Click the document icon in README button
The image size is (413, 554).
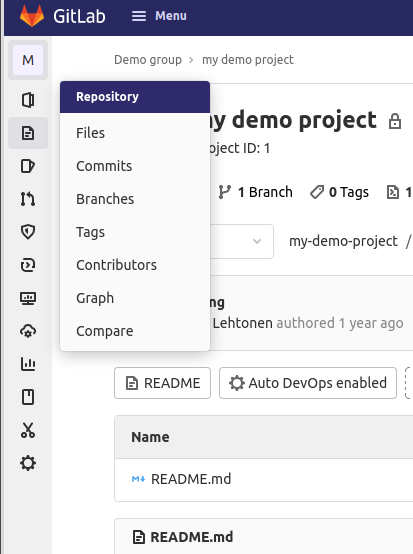pos(132,383)
